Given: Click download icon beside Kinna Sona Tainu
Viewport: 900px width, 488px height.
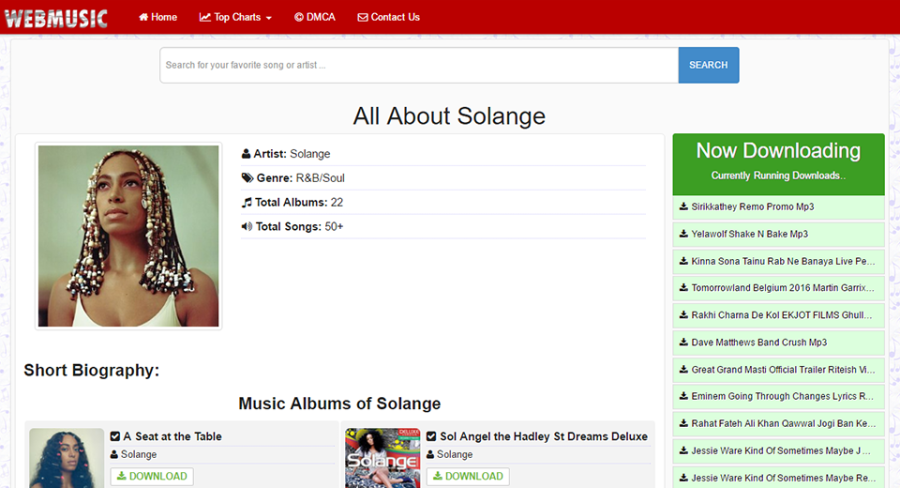Looking at the screenshot, I should click(x=684, y=261).
